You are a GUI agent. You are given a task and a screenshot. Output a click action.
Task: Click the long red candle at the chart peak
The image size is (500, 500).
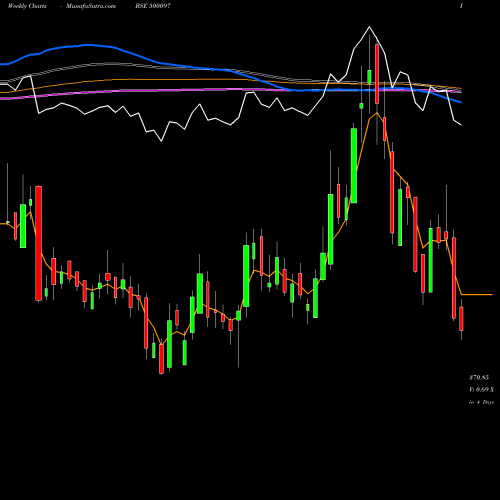pyautogui.click(x=377, y=74)
